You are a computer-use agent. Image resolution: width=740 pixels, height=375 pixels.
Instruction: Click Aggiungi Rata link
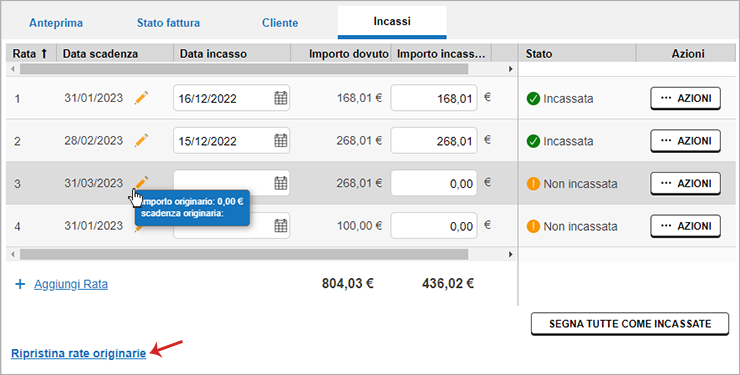coord(71,284)
